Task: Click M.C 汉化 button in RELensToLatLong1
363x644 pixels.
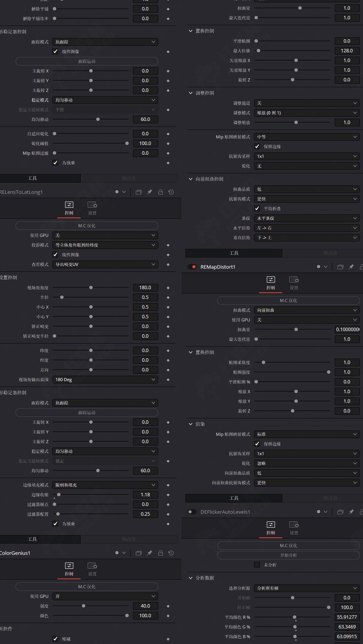Action: 87,226
